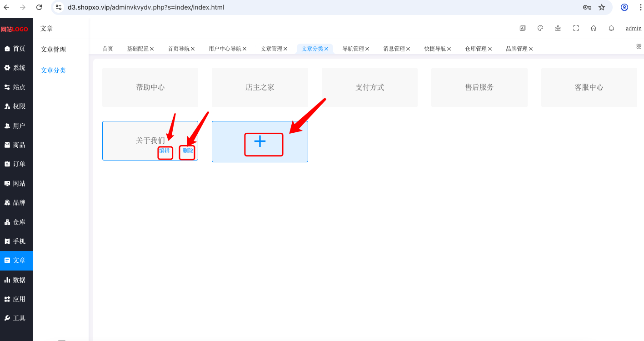The image size is (644, 341).
Task: Open 订单 in the left sidebar
Action: (16, 164)
